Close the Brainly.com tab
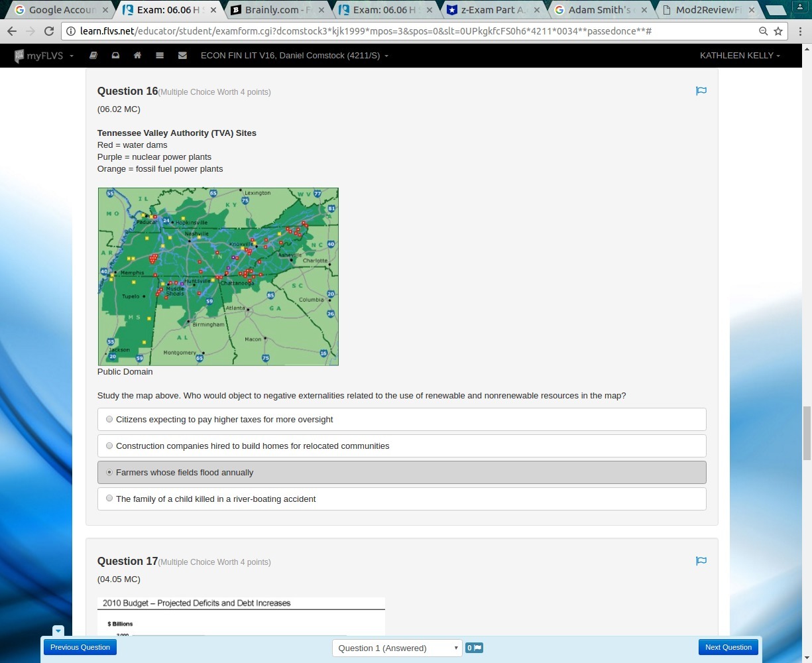Screen dimensions: 812x663 (321, 10)
